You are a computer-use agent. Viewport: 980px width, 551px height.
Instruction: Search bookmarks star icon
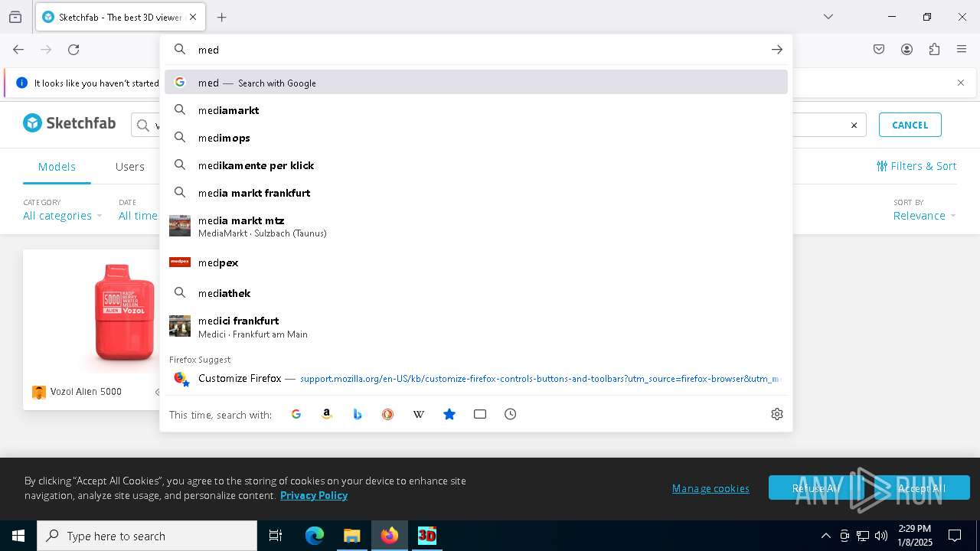pos(449,414)
